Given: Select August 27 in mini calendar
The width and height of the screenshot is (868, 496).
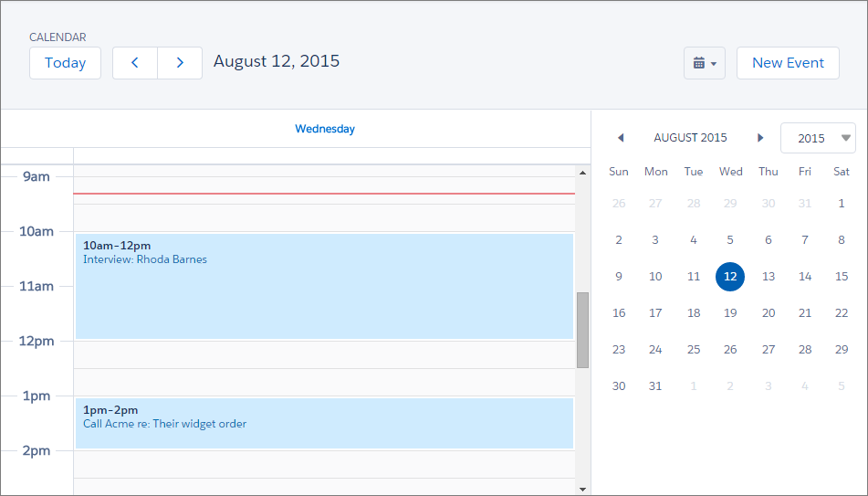Looking at the screenshot, I should tap(769, 350).
